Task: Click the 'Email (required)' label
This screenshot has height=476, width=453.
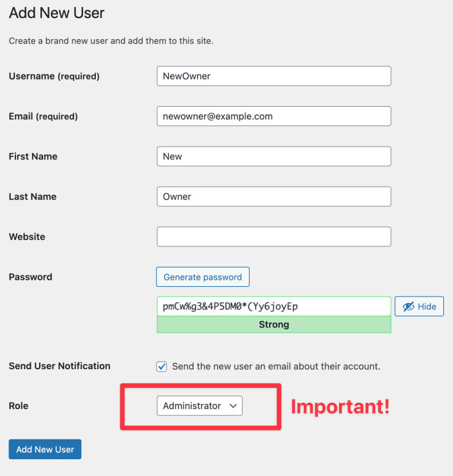Action: 43,116
